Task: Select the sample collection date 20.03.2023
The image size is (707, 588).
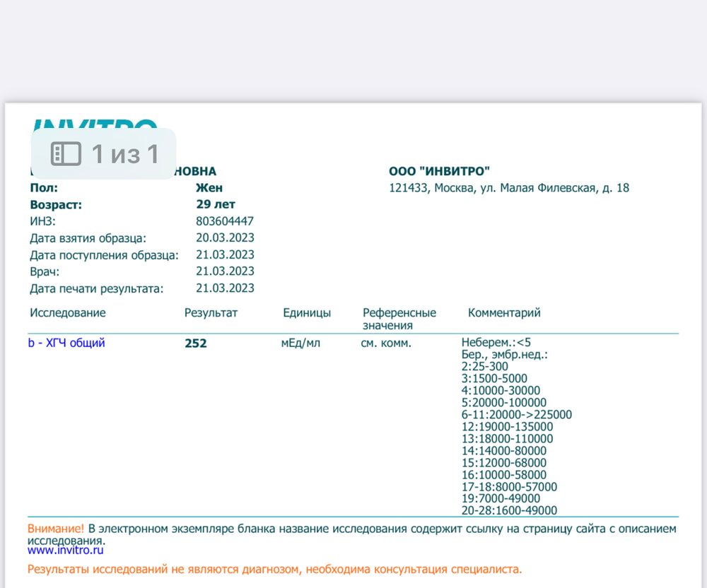Action: click(x=225, y=238)
